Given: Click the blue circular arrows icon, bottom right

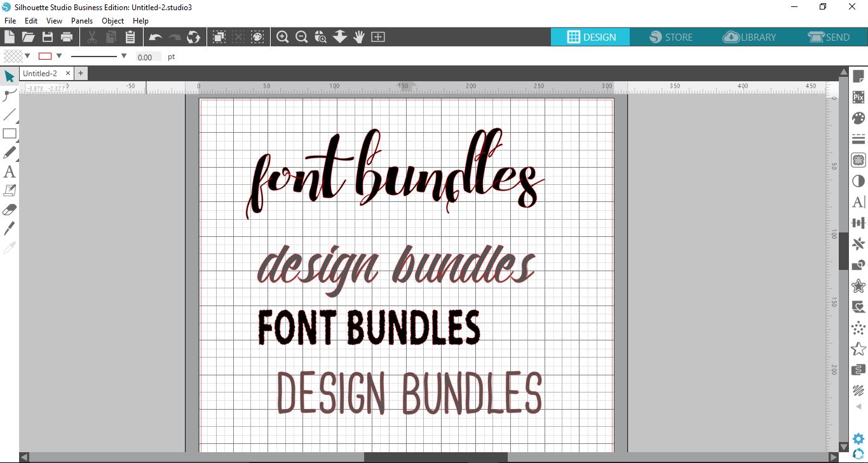Looking at the screenshot, I should tap(858, 454).
